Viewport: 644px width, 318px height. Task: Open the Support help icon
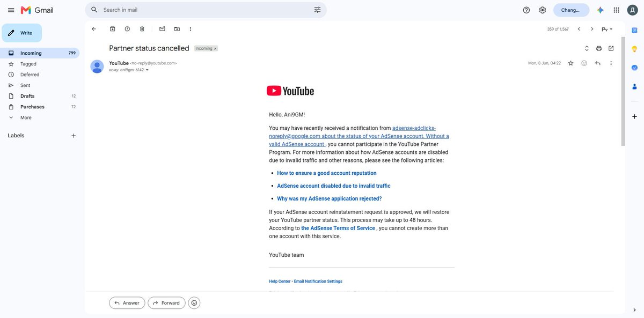526,10
